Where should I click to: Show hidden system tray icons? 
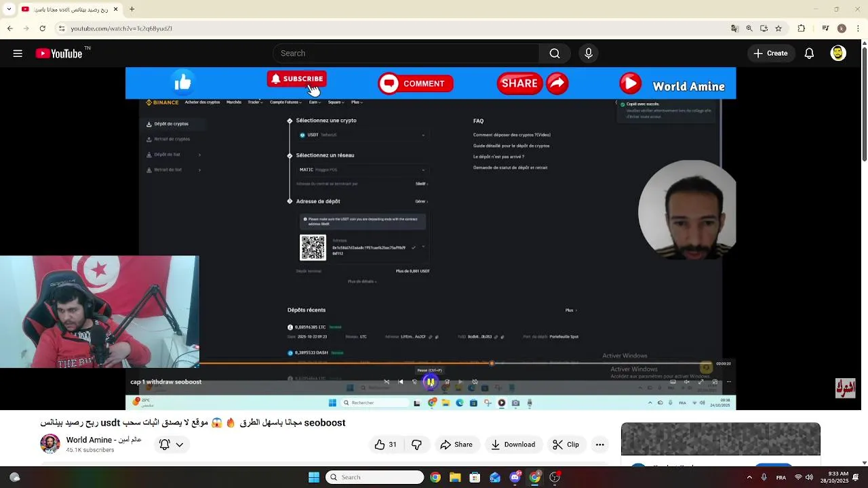pos(749,477)
